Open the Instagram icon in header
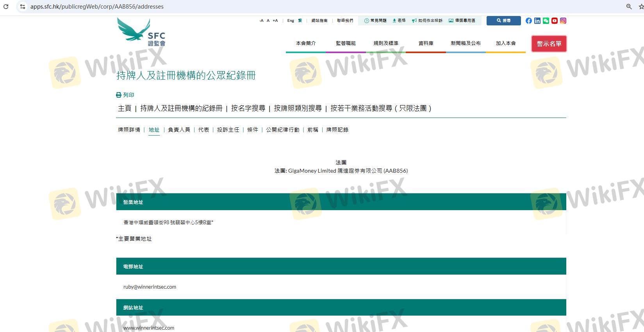 [x=563, y=21]
